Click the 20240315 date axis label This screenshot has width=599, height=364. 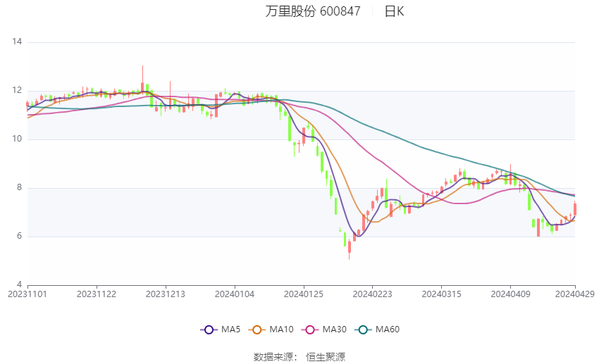[x=441, y=294]
